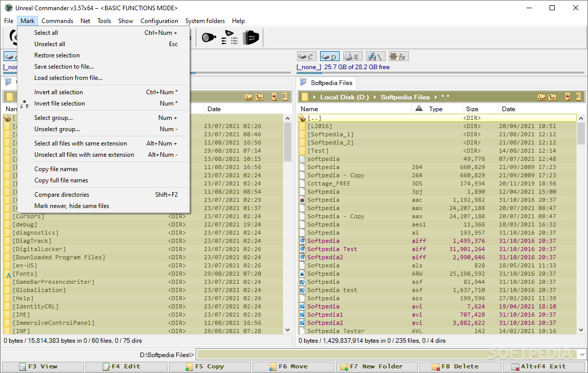The height and width of the screenshot is (373, 588).
Task: Click the black folder pack toolbar icon
Action: pyautogui.click(x=251, y=37)
